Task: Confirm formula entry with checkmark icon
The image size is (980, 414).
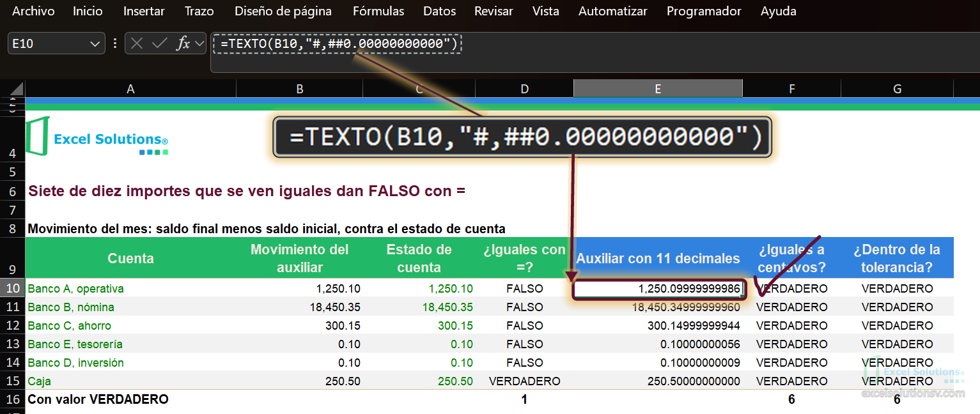Action: coord(159,43)
